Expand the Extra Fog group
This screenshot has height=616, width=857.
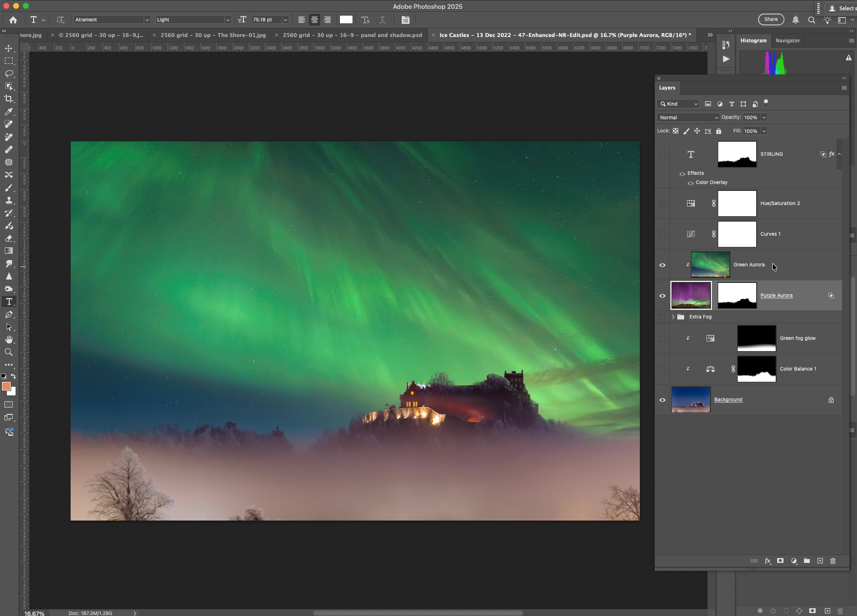(673, 317)
